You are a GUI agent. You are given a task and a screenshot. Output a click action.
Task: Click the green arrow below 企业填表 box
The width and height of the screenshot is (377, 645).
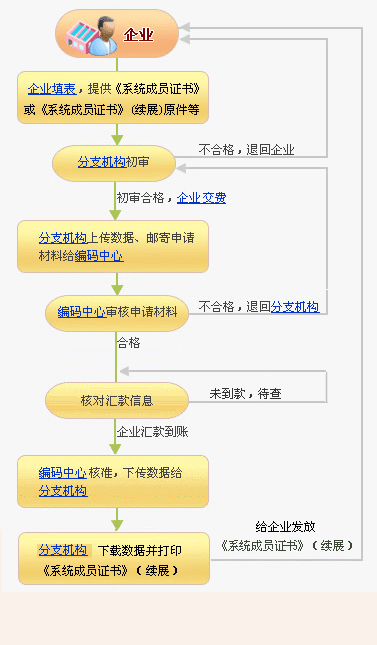click(117, 134)
